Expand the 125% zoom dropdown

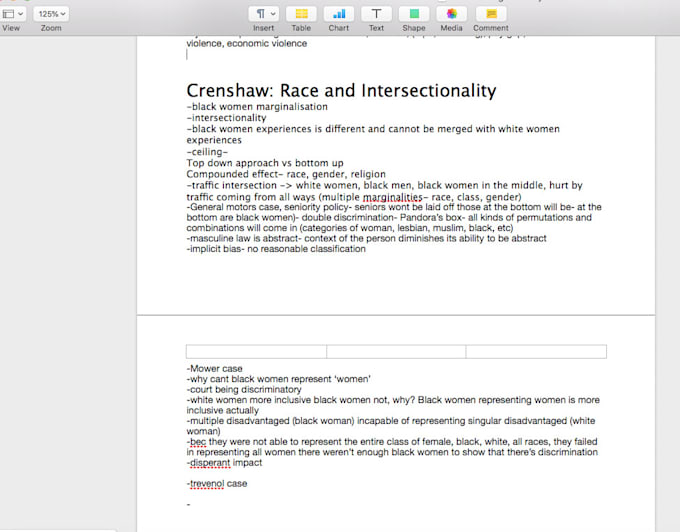pos(50,14)
